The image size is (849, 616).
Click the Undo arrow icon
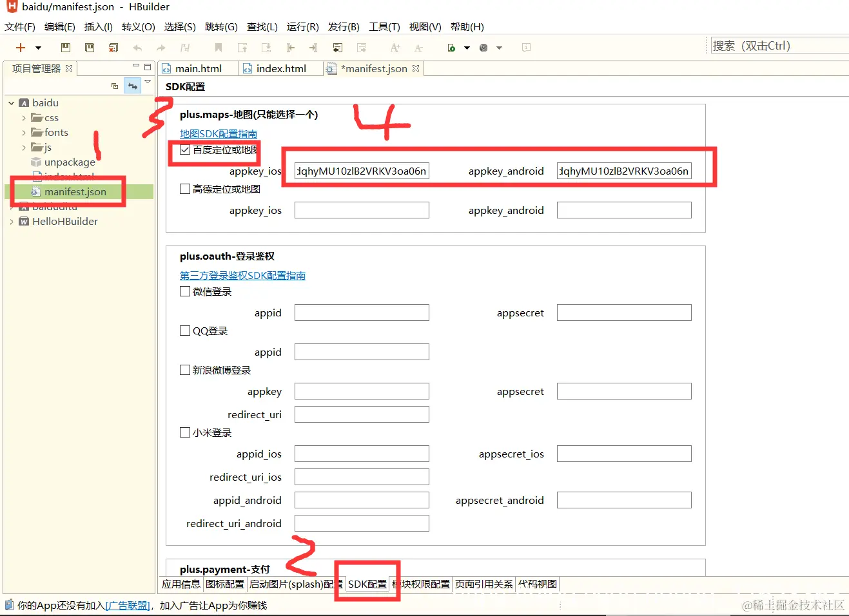[x=137, y=48]
